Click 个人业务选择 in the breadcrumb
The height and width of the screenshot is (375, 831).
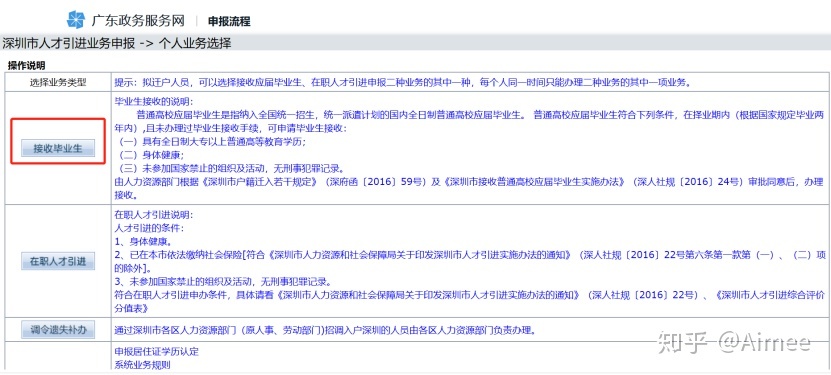point(195,43)
